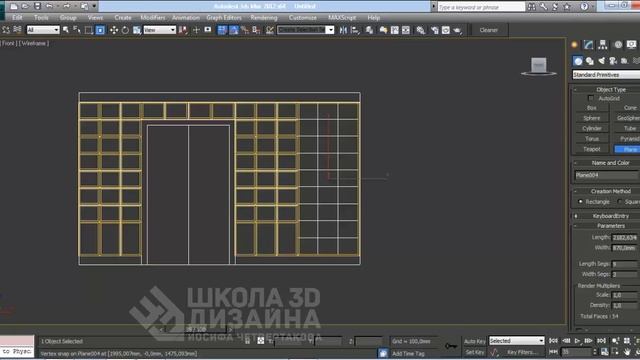Click the Render Production teapot icon

click(x=457, y=30)
